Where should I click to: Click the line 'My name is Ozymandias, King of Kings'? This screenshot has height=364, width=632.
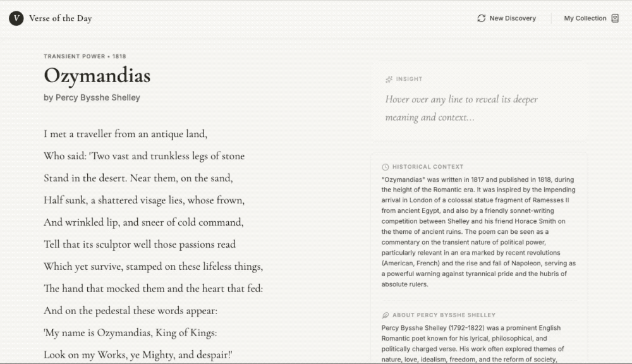[x=130, y=333]
